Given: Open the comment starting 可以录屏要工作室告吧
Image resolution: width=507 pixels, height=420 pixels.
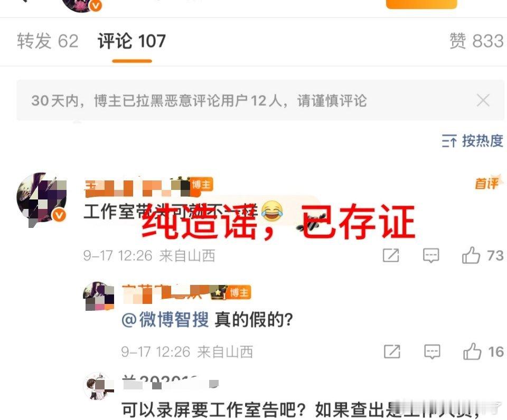Looking at the screenshot, I should pyautogui.click(x=301, y=409).
